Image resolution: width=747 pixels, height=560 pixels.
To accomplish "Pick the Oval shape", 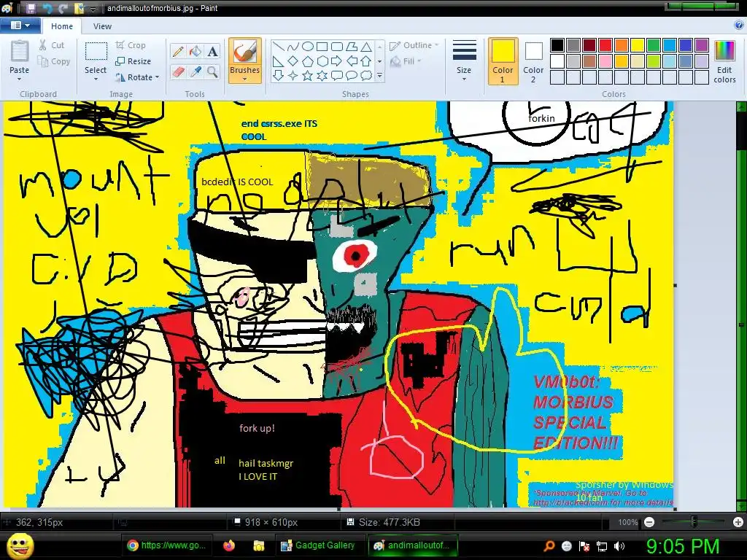I will pyautogui.click(x=308, y=47).
